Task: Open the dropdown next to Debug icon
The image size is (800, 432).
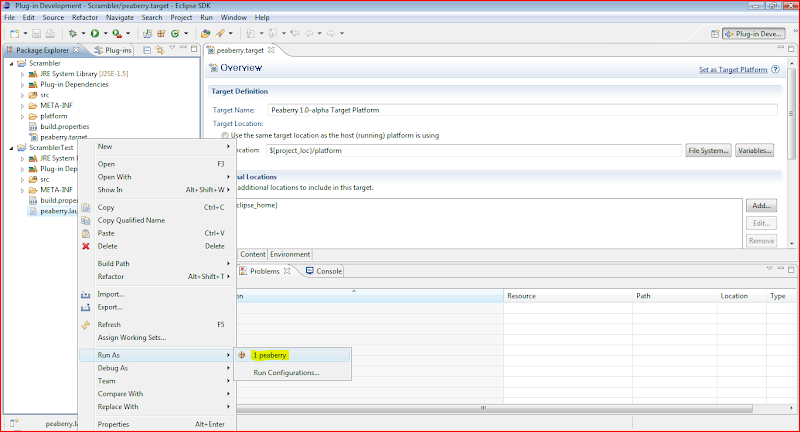Action: pos(83,34)
